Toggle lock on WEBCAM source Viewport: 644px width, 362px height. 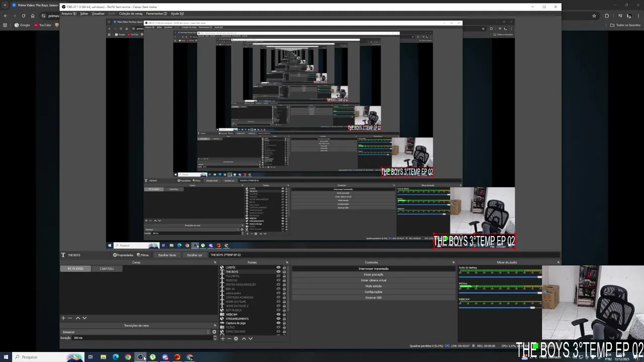tap(284, 314)
